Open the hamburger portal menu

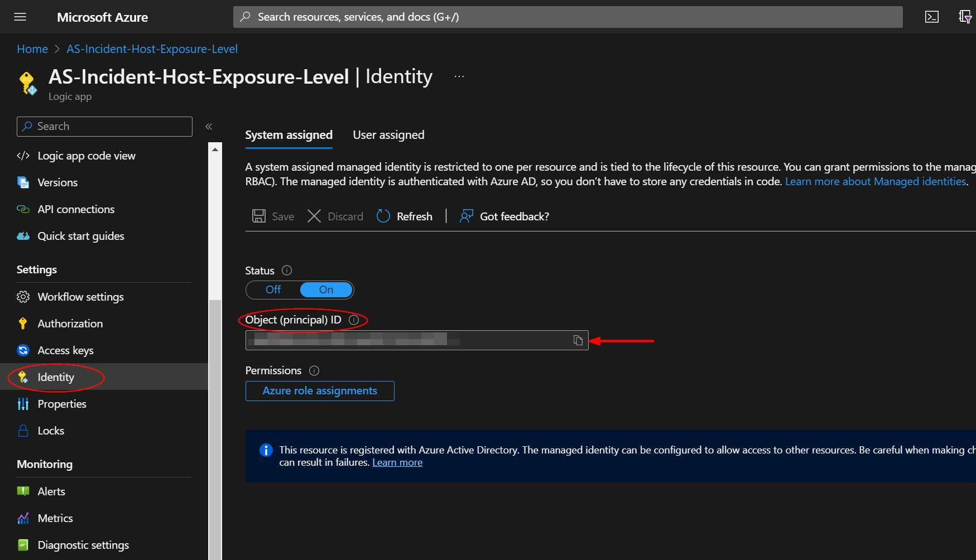click(20, 17)
